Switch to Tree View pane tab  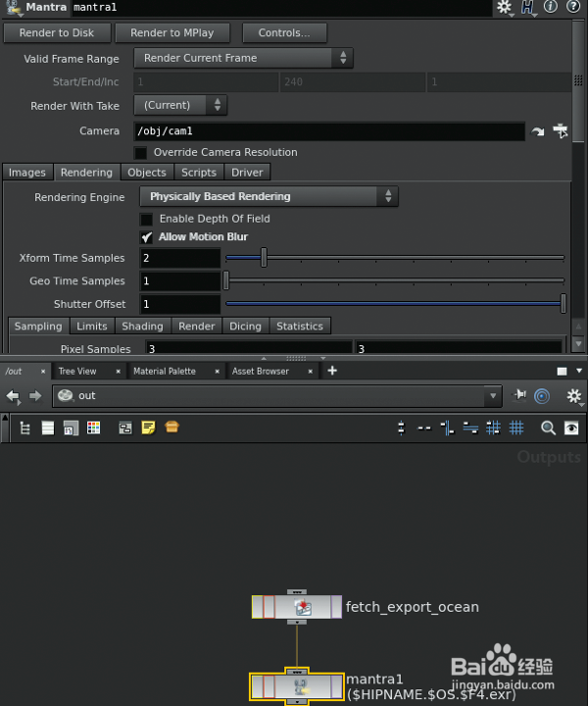(77, 372)
